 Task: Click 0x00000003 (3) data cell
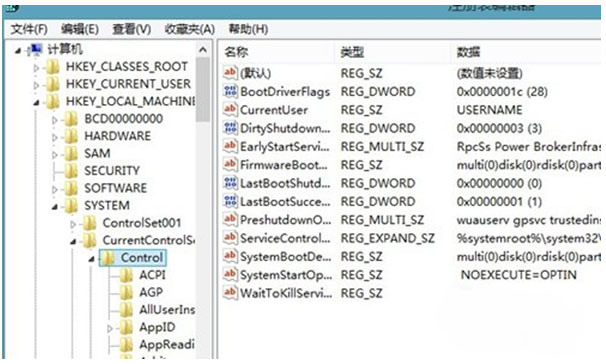(x=499, y=128)
